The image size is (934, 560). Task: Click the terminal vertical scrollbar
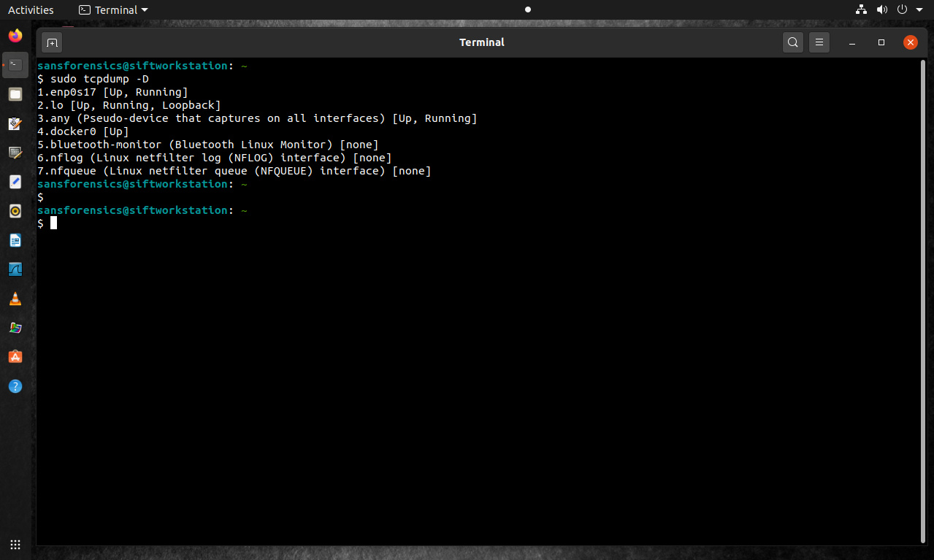923,292
